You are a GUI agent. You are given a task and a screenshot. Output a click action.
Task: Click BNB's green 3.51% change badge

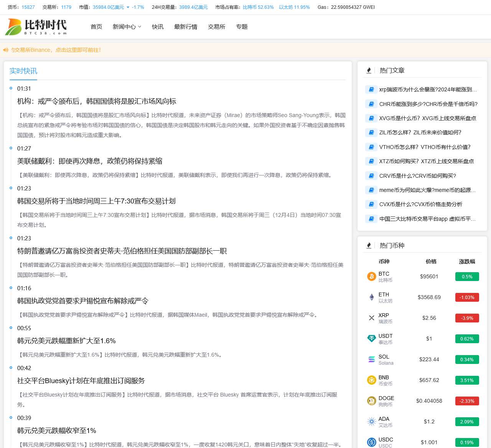point(467,380)
